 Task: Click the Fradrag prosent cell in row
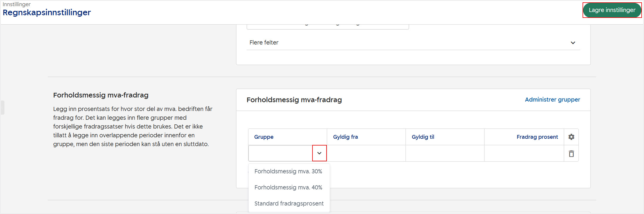coord(524,153)
